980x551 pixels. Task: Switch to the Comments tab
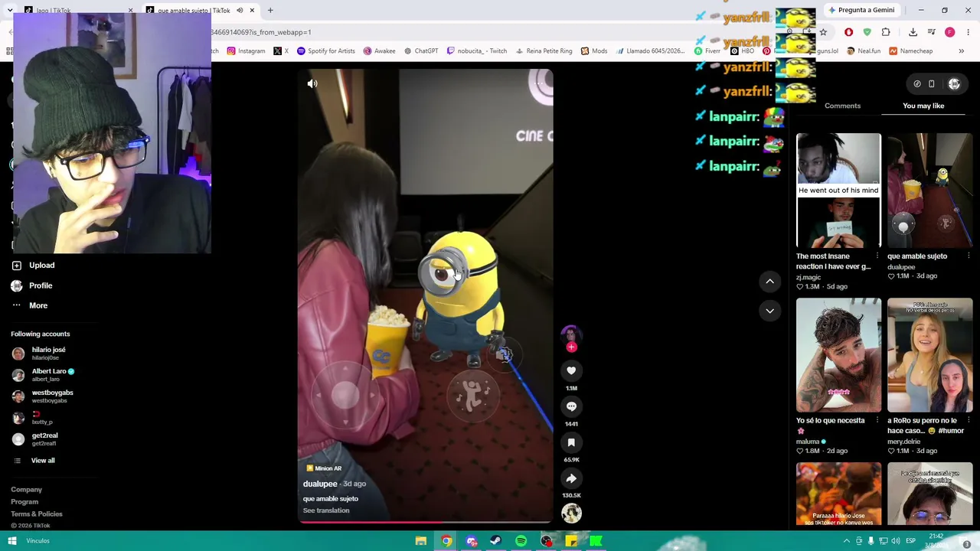click(842, 106)
